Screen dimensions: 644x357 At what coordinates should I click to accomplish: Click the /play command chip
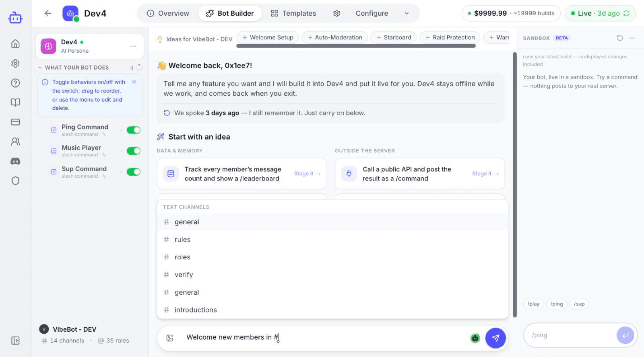[533, 304]
